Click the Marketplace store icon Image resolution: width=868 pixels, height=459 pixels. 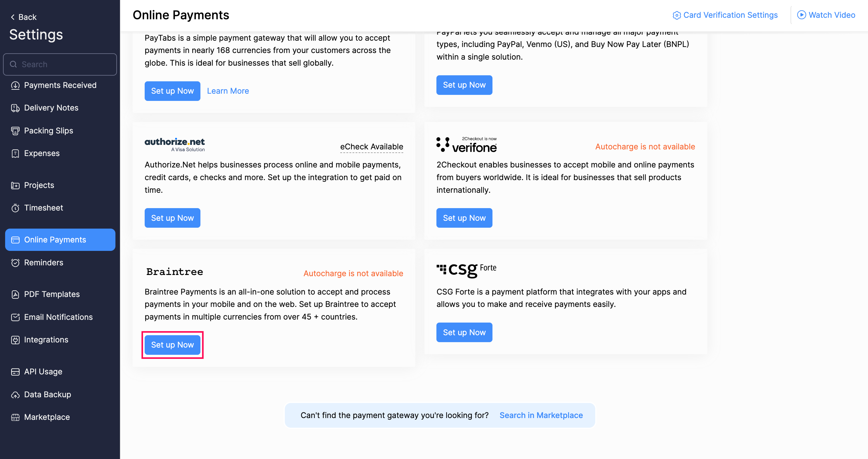pyautogui.click(x=15, y=417)
